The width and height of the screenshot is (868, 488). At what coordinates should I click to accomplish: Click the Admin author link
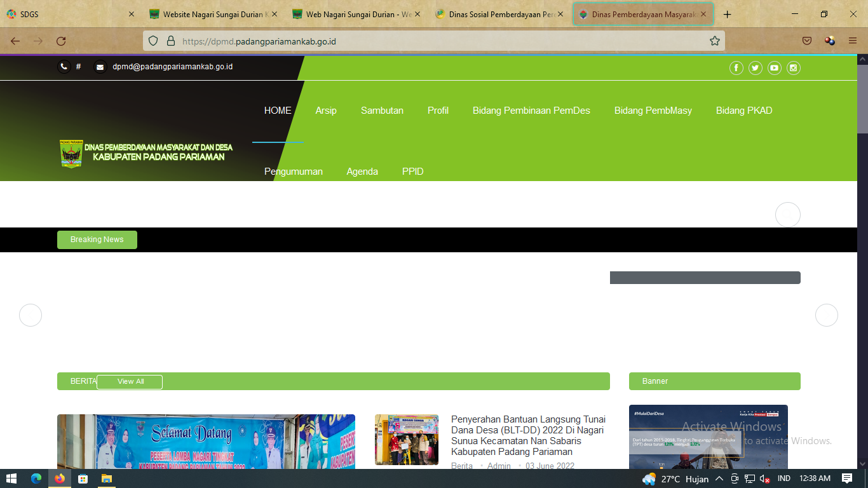[x=499, y=466]
